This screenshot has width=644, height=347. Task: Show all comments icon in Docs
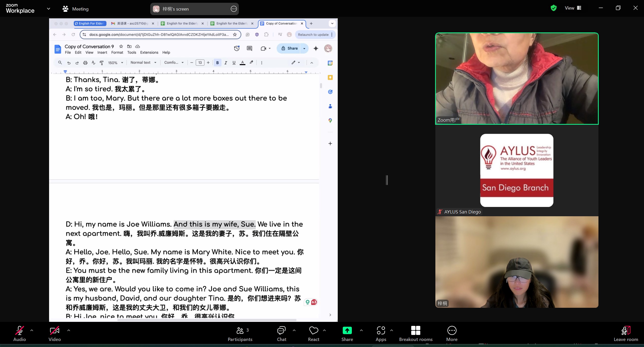(249, 48)
